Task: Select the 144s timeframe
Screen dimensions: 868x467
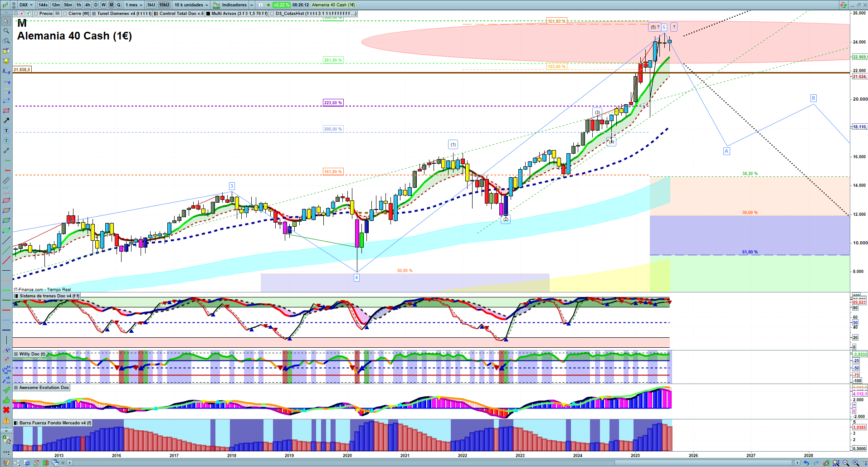Action: pos(43,5)
